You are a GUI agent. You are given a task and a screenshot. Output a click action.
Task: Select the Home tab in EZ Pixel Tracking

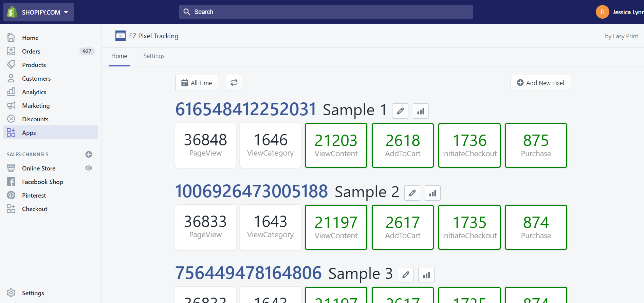pos(119,56)
